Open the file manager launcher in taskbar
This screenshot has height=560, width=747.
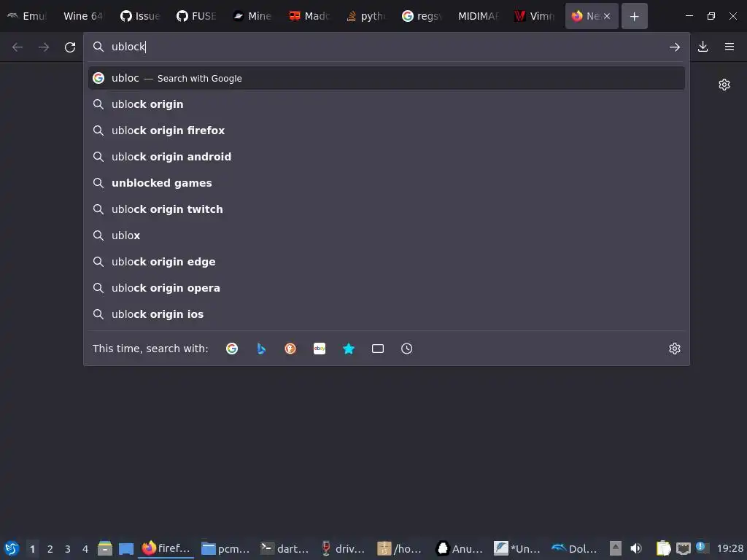105,548
